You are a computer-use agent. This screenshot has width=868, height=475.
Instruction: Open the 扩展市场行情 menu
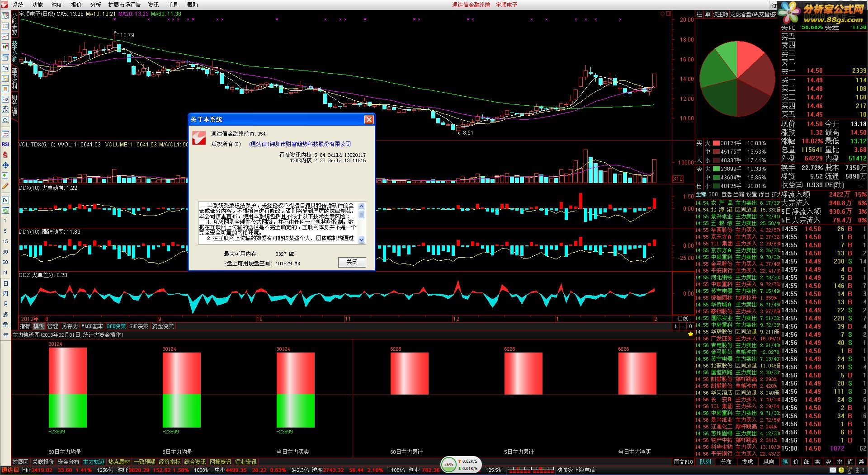pos(124,5)
